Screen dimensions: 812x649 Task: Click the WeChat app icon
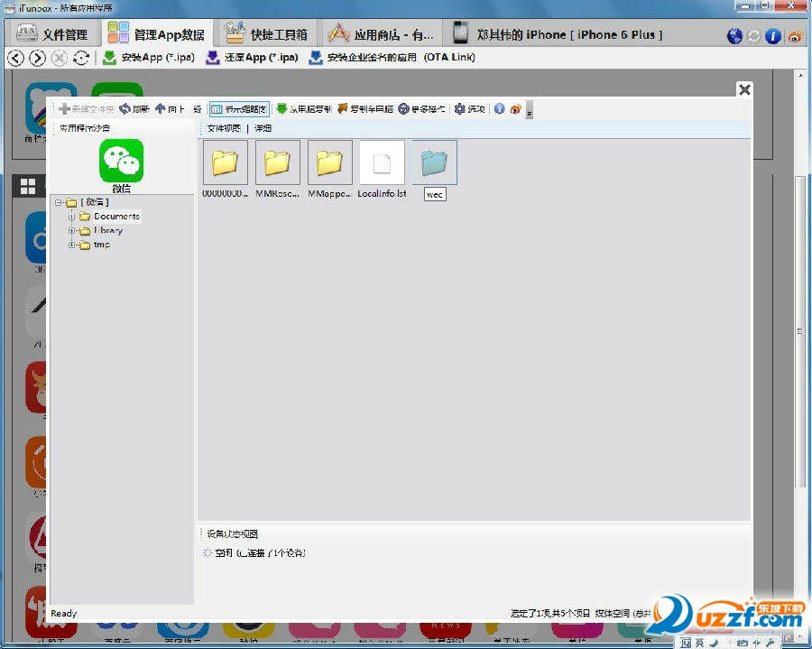click(x=121, y=161)
